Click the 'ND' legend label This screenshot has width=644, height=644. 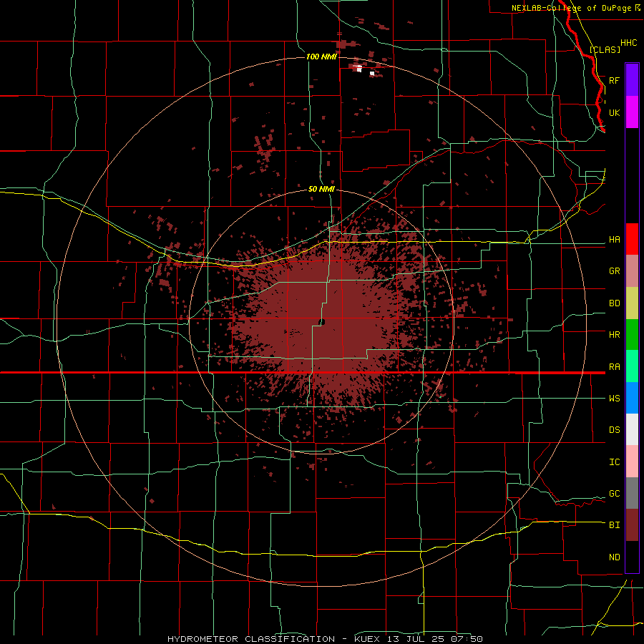click(614, 557)
